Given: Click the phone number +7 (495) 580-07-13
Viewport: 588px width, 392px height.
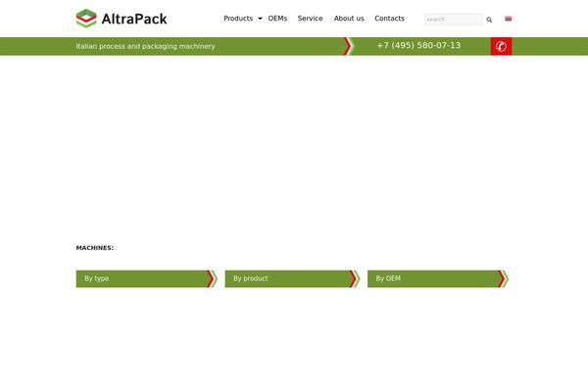Looking at the screenshot, I should 418,45.
